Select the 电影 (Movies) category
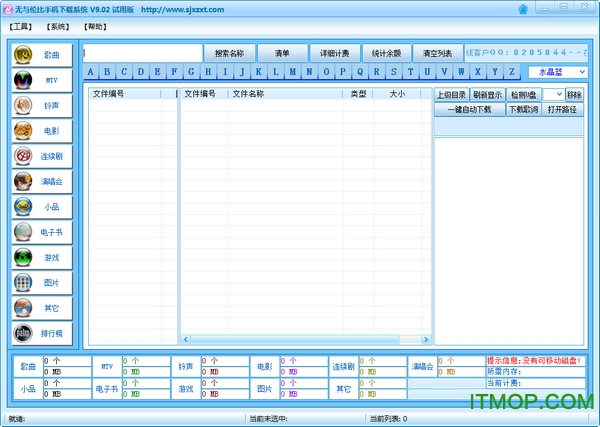 click(x=40, y=130)
